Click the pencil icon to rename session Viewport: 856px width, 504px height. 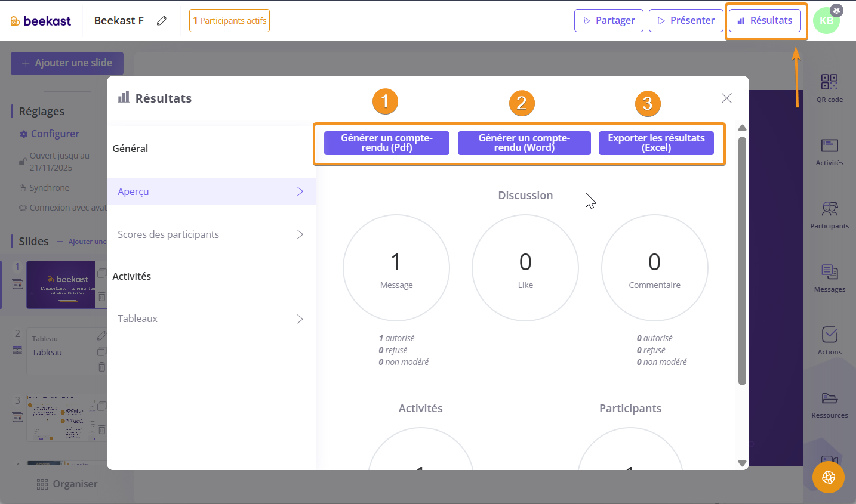[161, 21]
